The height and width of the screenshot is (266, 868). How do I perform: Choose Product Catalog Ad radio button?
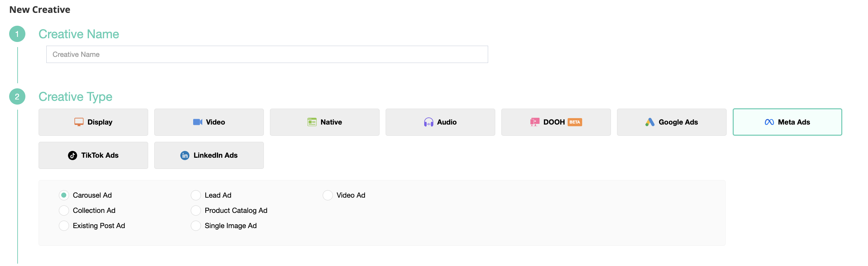click(196, 210)
